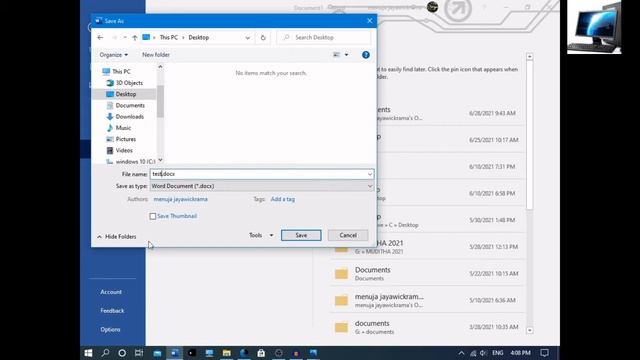Click the 4:08 PM clock
The height and width of the screenshot is (360, 640).
(x=520, y=353)
